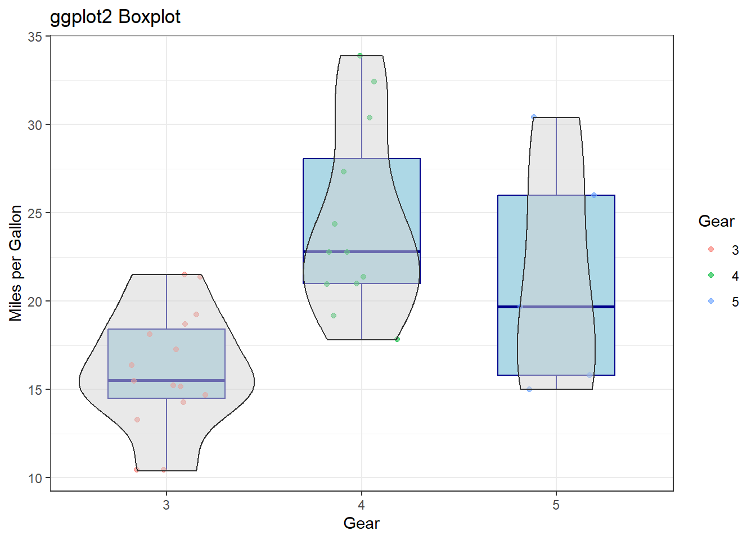Screen dimensions: 756x540
Task: Click the "Gear" x-axis title below the plot
Action: pos(361,523)
